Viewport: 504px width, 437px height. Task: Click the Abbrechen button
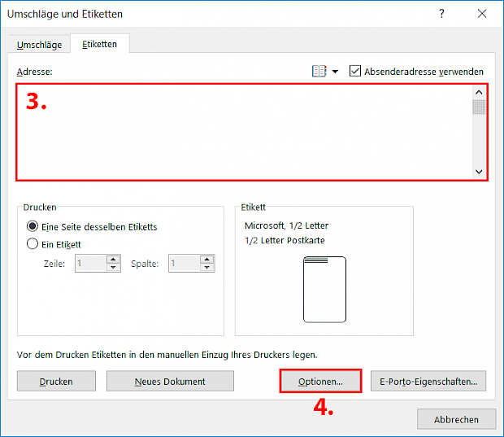pyautogui.click(x=456, y=419)
